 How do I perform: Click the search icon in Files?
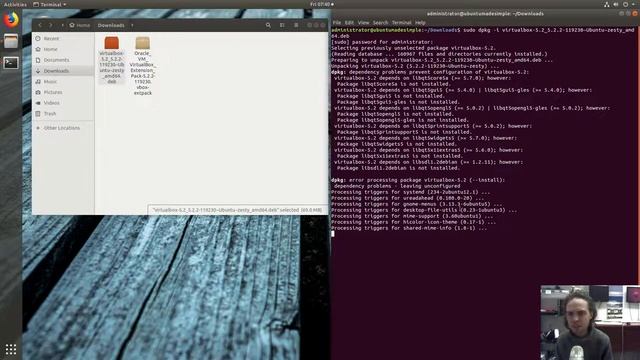point(268,25)
